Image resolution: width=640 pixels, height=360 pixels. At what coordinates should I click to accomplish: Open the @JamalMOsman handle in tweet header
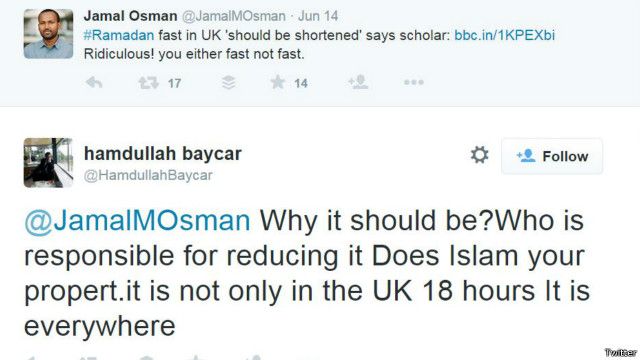(233, 16)
